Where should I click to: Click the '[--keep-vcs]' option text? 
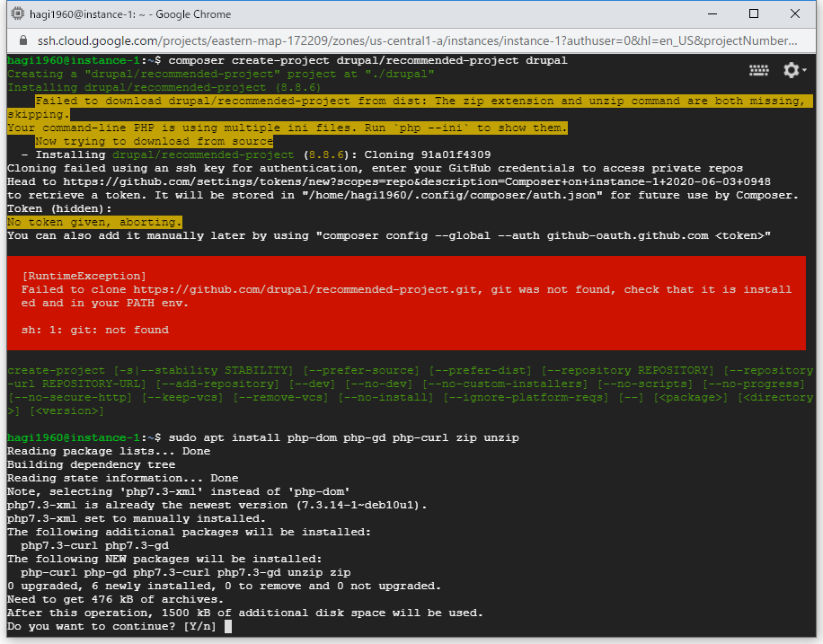click(182, 397)
